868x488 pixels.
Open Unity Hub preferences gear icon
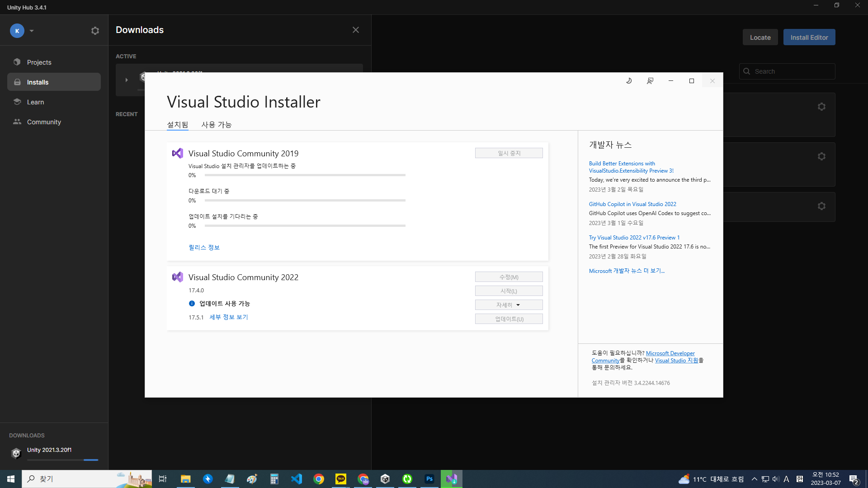[95, 31]
